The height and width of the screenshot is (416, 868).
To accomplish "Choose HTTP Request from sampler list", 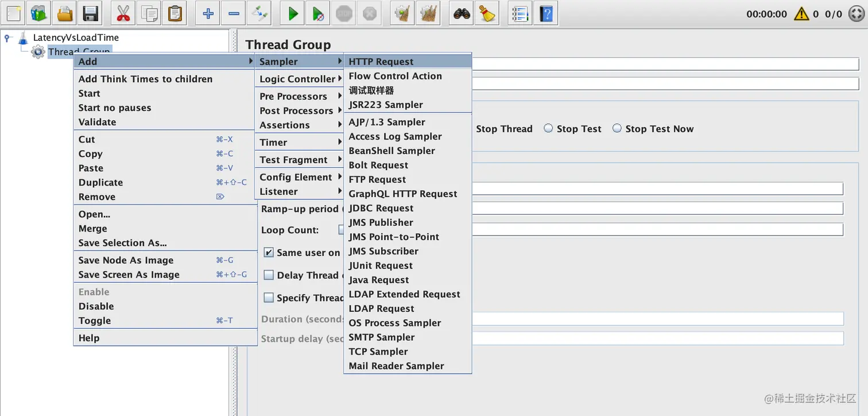I will 408,61.
